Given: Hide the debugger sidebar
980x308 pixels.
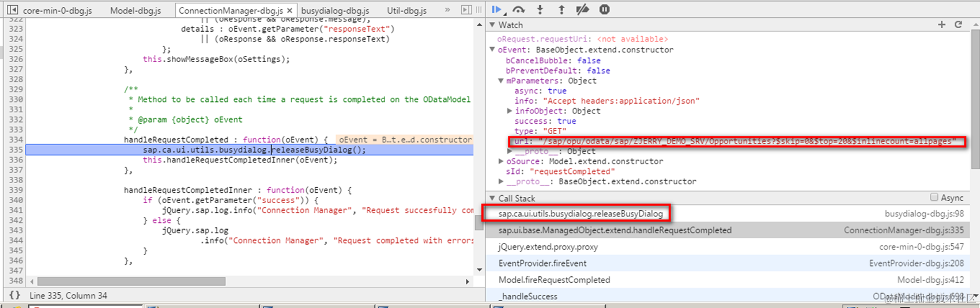Looking at the screenshot, I should click(x=466, y=10).
